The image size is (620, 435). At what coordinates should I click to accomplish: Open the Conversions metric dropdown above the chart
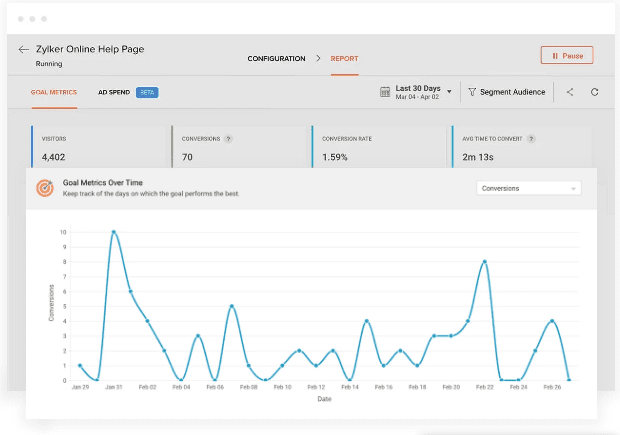pyautogui.click(x=529, y=188)
